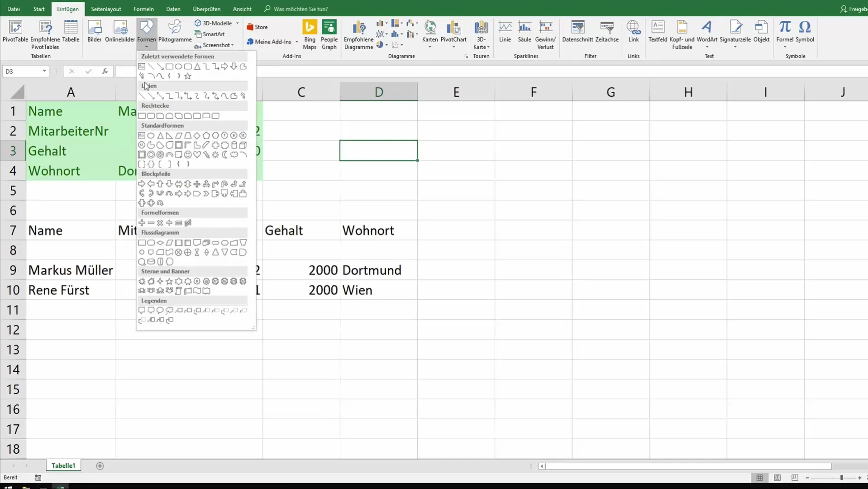Choose the cloud thought bubble in Legenden
Image resolution: width=868 pixels, height=489 pixels.
(169, 310)
